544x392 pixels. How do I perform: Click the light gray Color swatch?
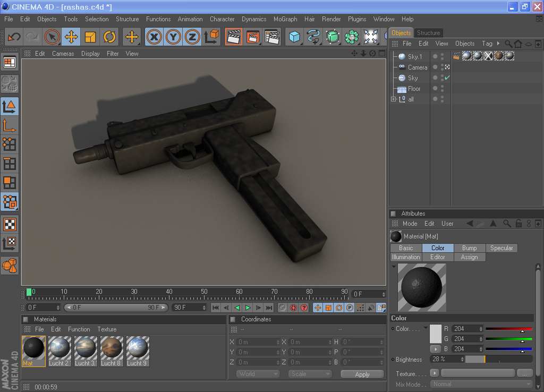(436, 334)
